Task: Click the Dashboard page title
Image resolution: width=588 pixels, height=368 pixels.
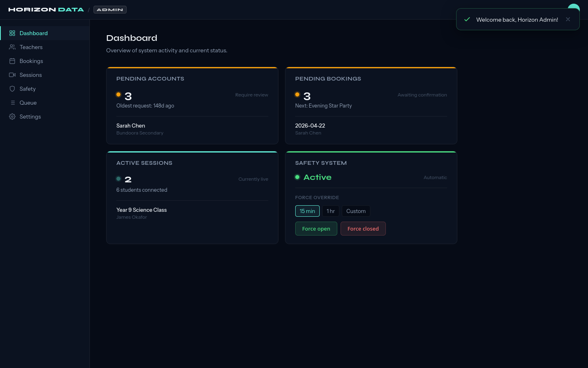Action: [131, 38]
